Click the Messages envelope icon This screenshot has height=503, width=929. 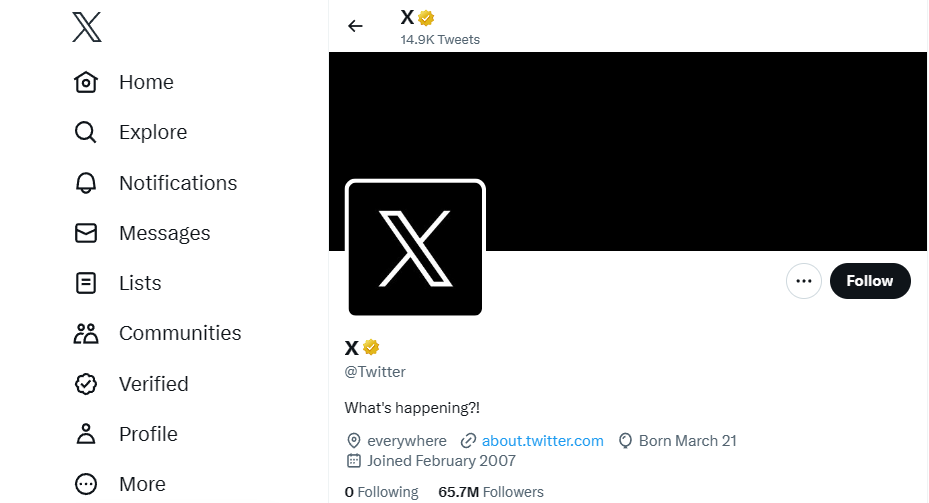[x=86, y=233]
